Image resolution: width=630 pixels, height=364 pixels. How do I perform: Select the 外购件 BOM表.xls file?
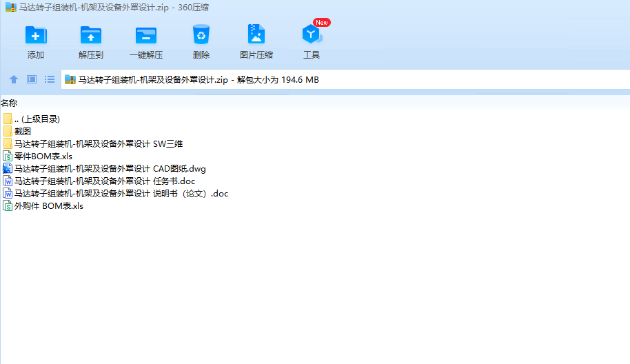tap(43, 206)
